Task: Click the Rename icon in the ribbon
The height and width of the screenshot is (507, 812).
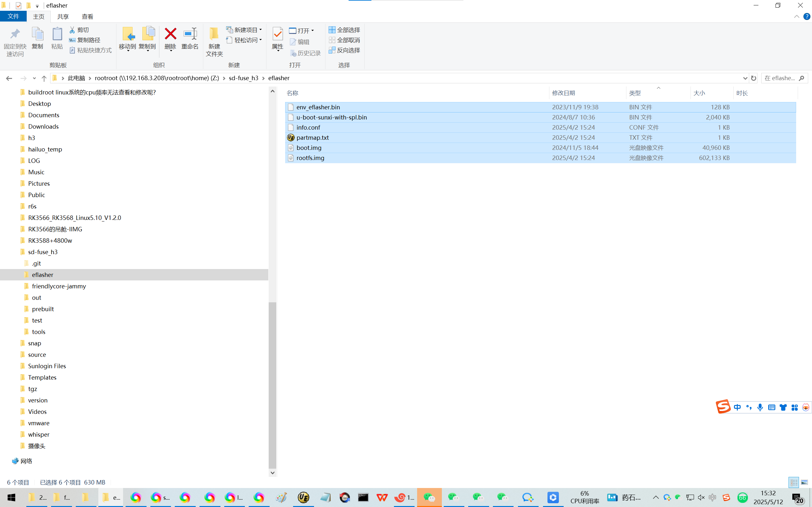Action: click(190, 34)
